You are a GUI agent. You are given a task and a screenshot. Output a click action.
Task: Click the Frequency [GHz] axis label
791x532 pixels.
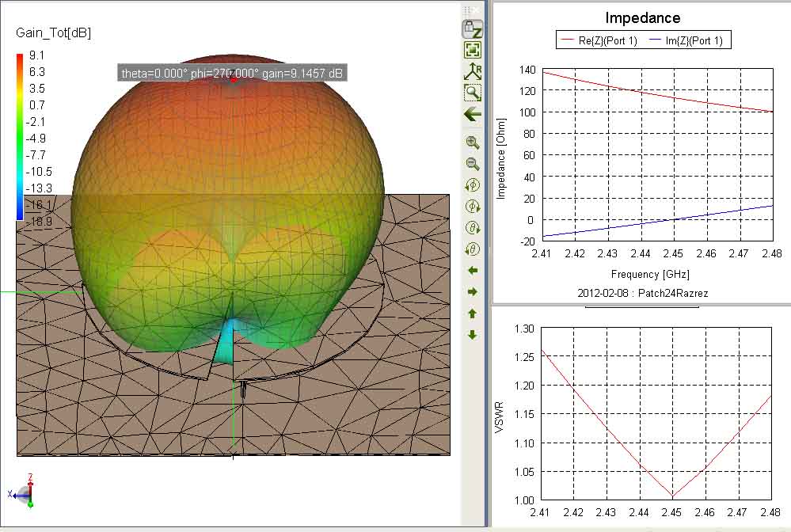point(650,275)
